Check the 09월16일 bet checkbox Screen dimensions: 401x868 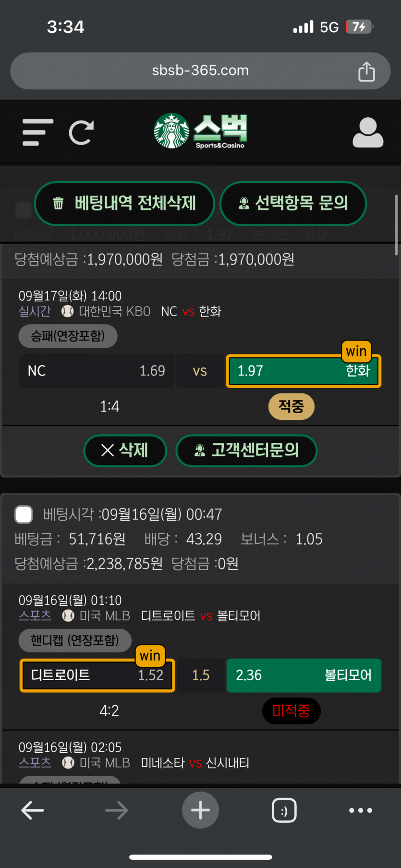(24, 514)
